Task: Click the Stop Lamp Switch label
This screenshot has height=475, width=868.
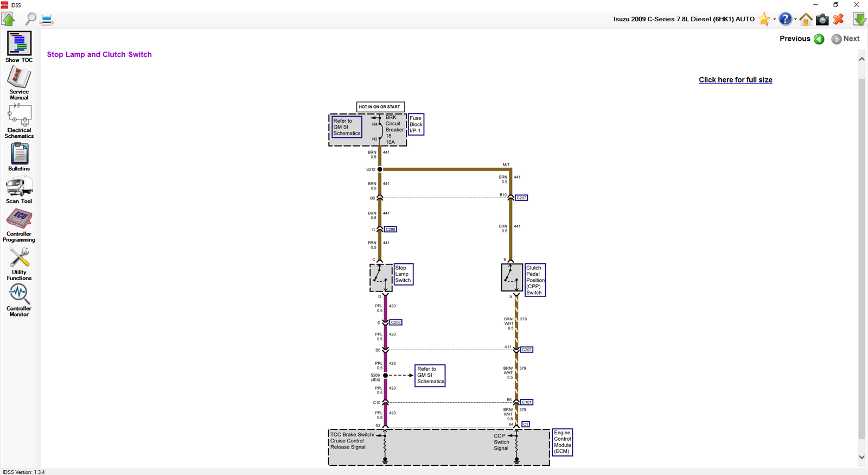Action: (x=403, y=274)
